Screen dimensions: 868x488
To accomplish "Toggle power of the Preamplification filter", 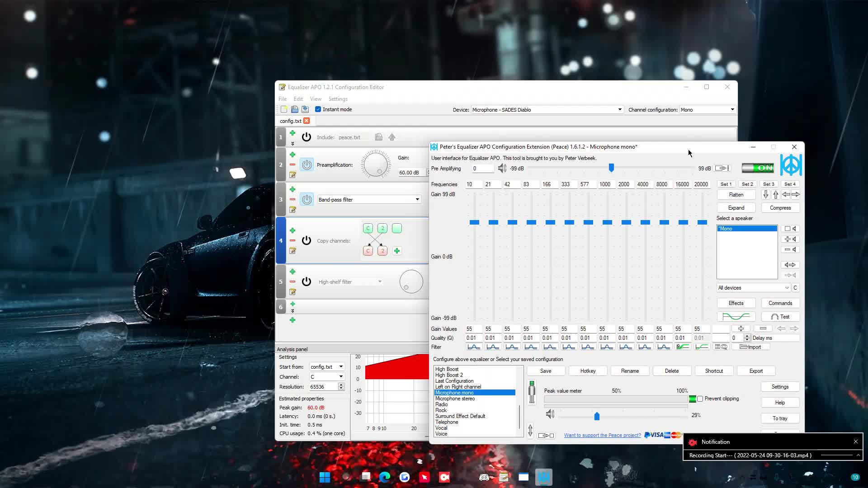I will [x=307, y=164].
